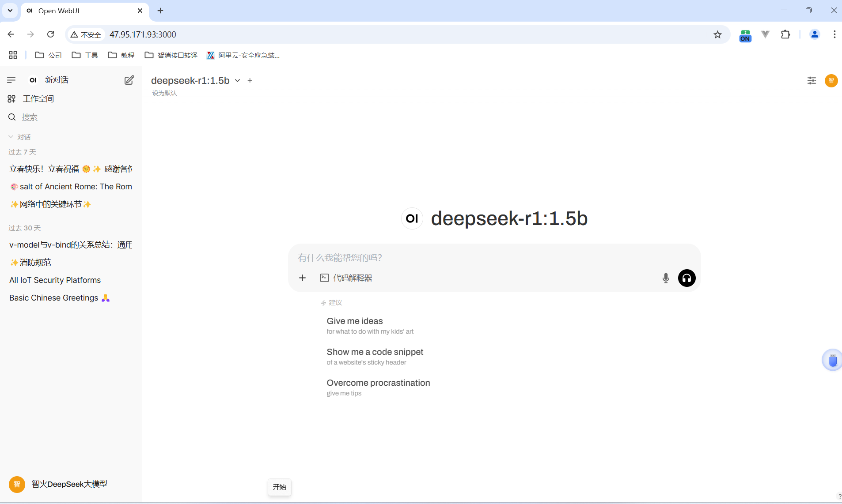Open the v-model与v-bind chat

click(71, 245)
